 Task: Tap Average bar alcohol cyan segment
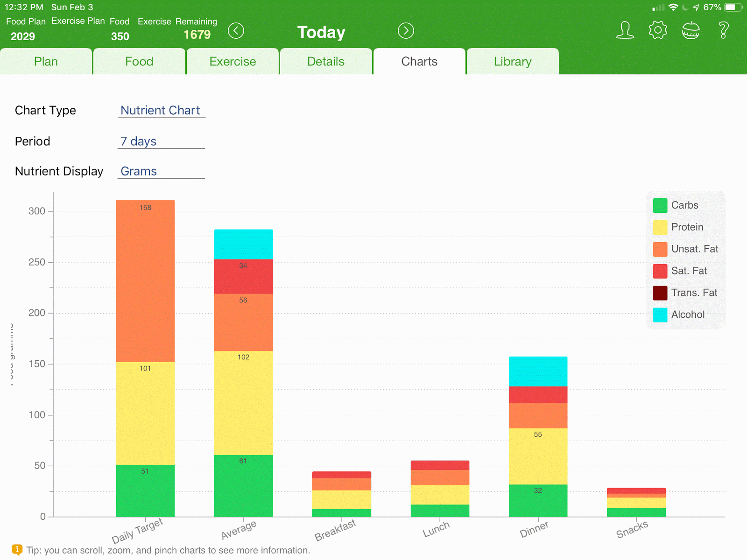[243, 244]
